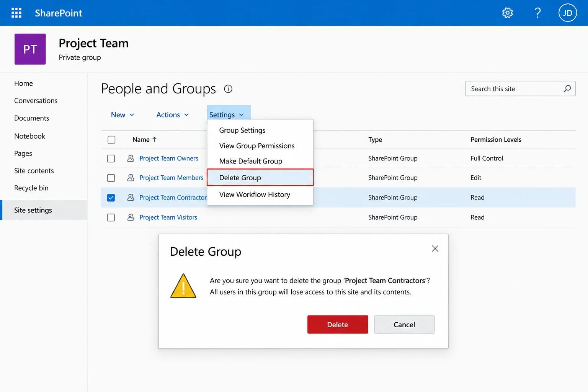Click Read permission in the Visitors row
Screen dimensions: 588x392
pos(478,217)
